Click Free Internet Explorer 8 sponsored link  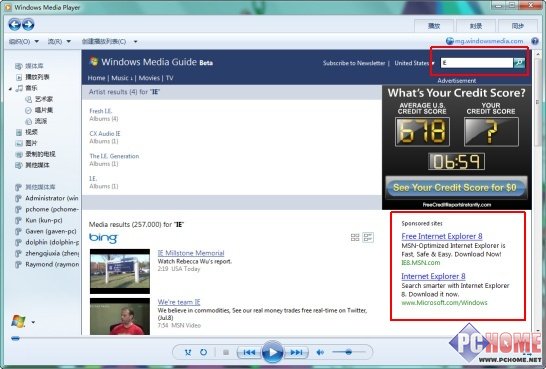(x=442, y=236)
